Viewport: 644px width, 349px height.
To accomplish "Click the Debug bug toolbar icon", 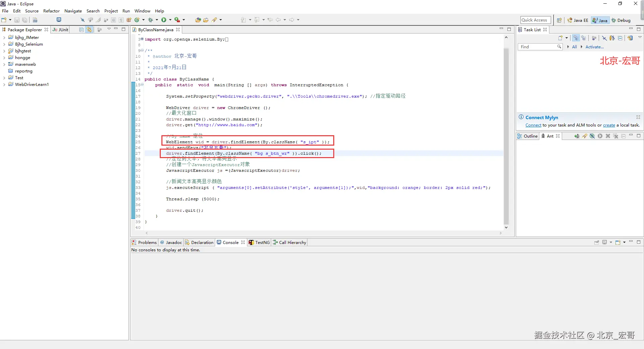I will [151, 20].
